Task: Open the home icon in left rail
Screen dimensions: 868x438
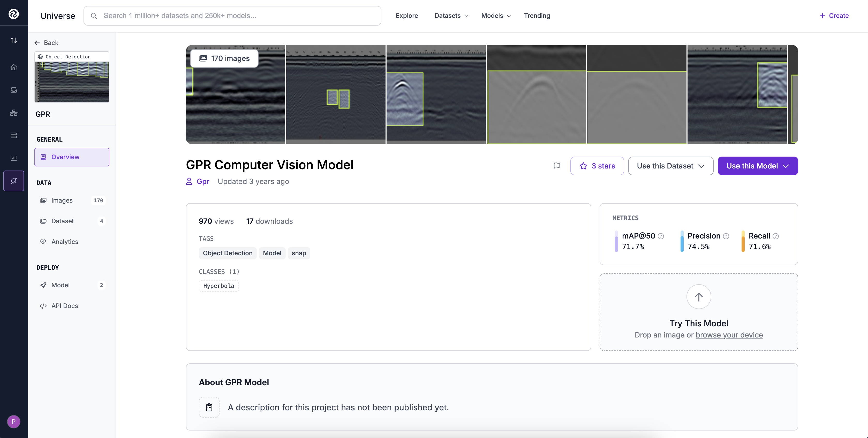Action: point(13,67)
